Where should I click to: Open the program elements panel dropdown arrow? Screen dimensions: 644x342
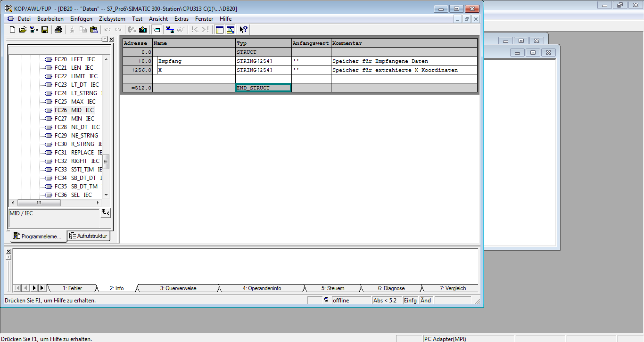[105, 40]
